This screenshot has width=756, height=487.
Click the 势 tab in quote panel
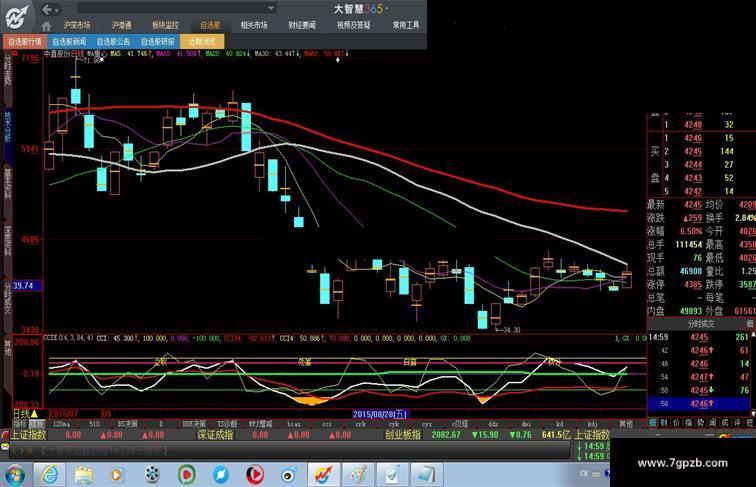point(701,422)
